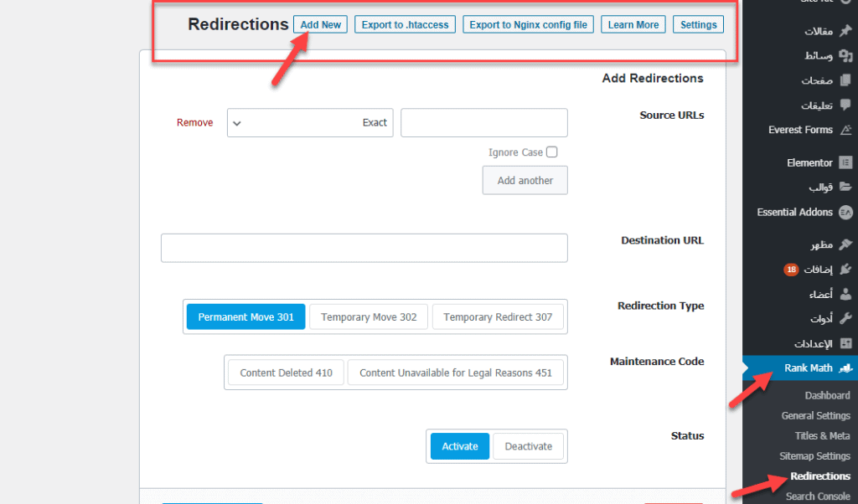Choose Content Deleted 410 maintenance code
Screen dimensions: 858x504
(286, 373)
